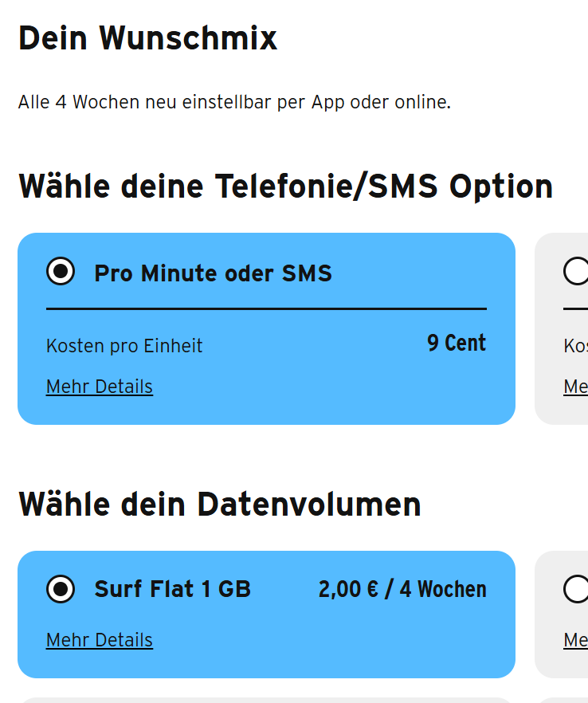This screenshot has height=703, width=588.
Task: Open the cut-off details link in second telephony card
Action: (x=576, y=387)
